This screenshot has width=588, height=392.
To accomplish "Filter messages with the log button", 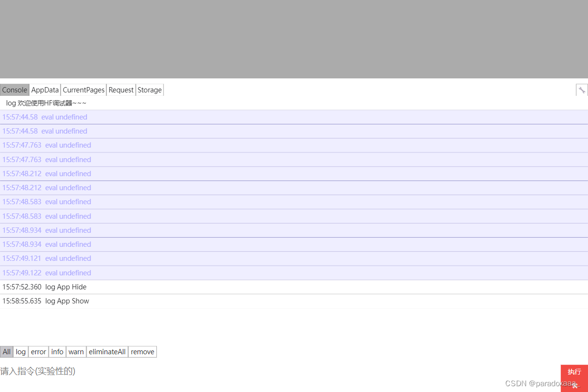I will [20, 351].
